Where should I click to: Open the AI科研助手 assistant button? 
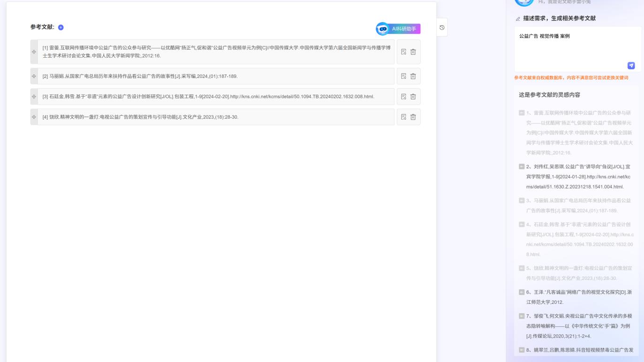coord(398,29)
